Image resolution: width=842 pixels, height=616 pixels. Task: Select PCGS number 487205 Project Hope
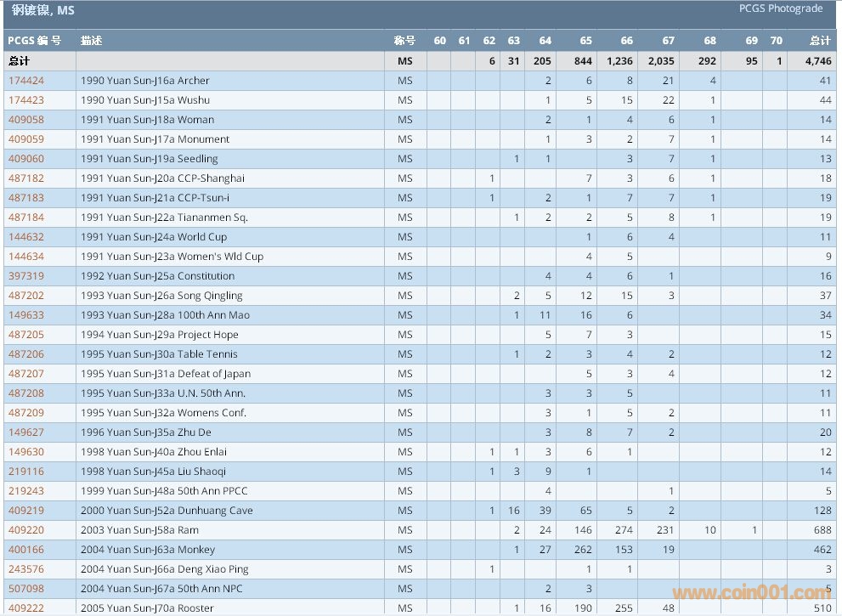pos(25,335)
